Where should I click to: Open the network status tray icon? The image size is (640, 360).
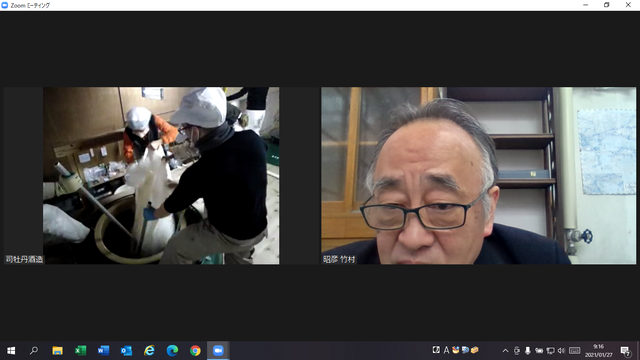[x=550, y=351]
